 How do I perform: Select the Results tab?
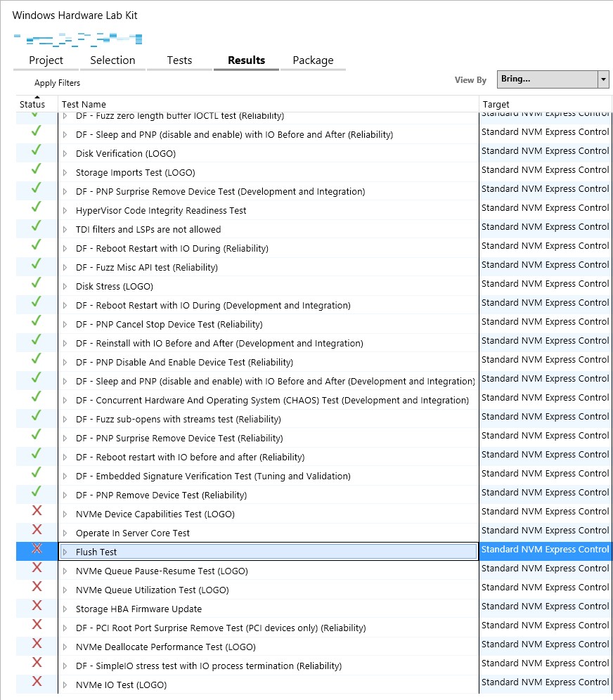pos(247,60)
